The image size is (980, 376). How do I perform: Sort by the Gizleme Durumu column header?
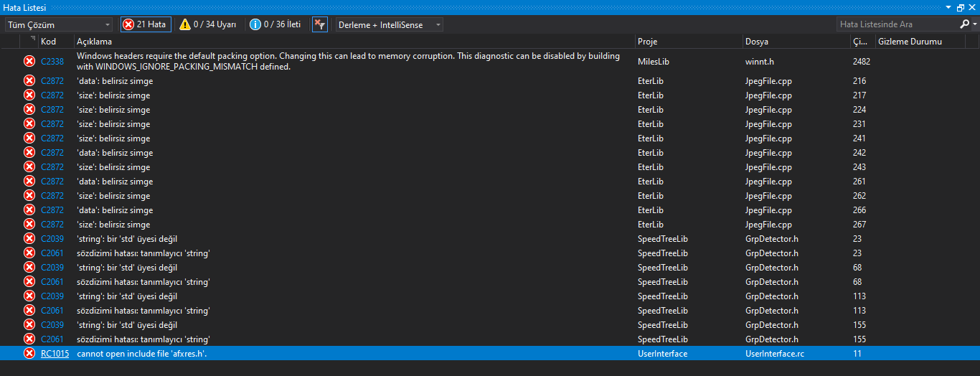point(910,42)
